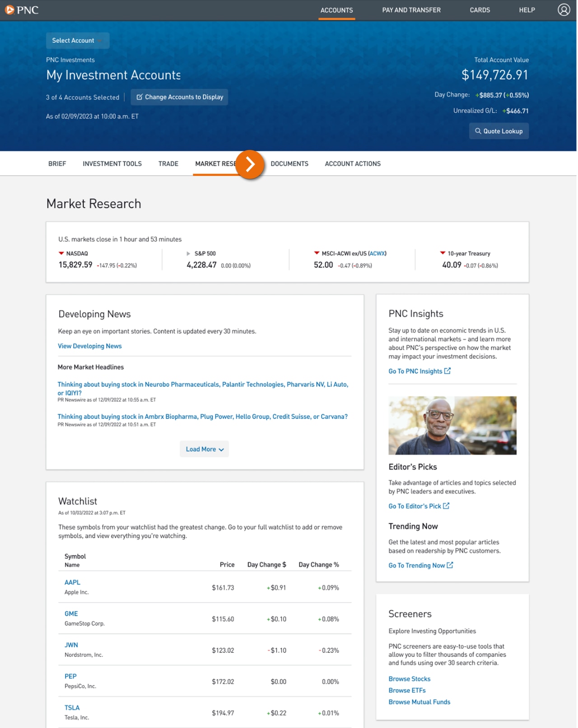Switch to the BRIEF tab
The height and width of the screenshot is (728, 578).
57,164
